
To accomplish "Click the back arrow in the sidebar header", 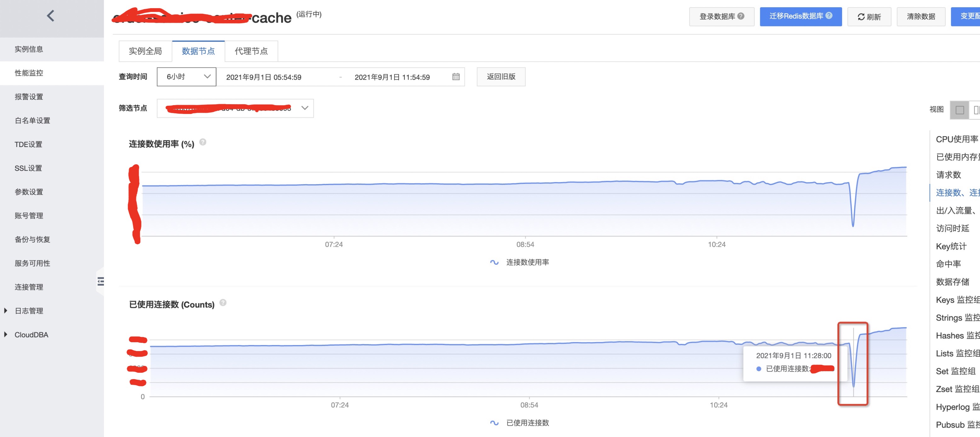I will [51, 16].
